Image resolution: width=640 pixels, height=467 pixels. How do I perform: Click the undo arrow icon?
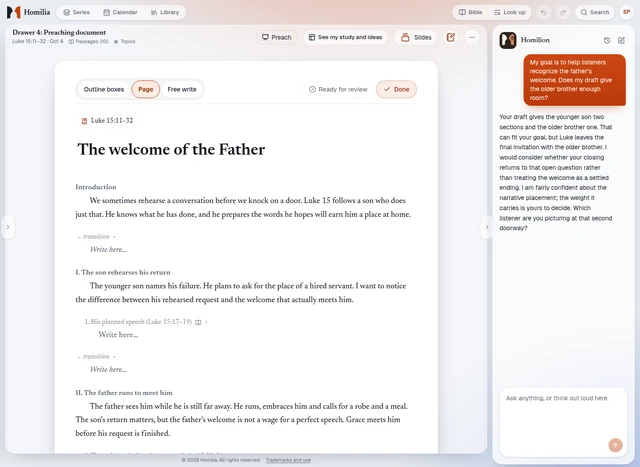(x=543, y=12)
